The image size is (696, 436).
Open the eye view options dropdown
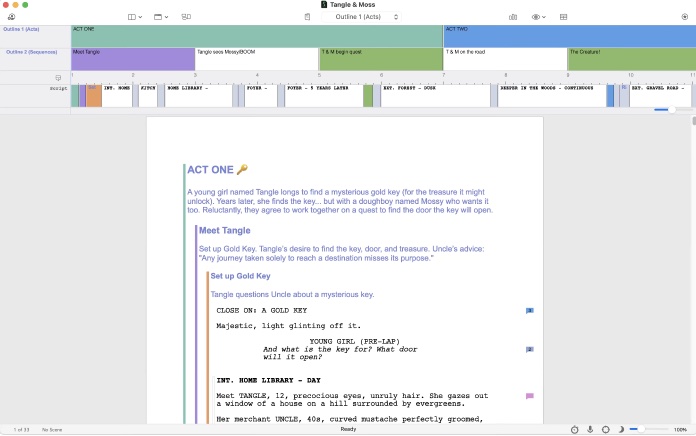click(x=540, y=17)
